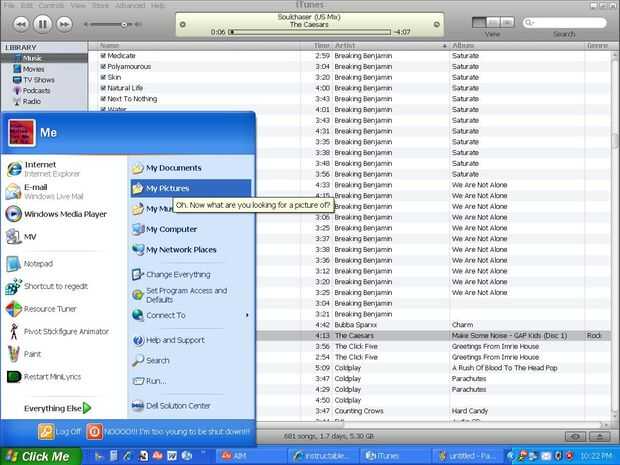Click the iTunes search field
The height and width of the screenshot is (465, 620).
564,23
